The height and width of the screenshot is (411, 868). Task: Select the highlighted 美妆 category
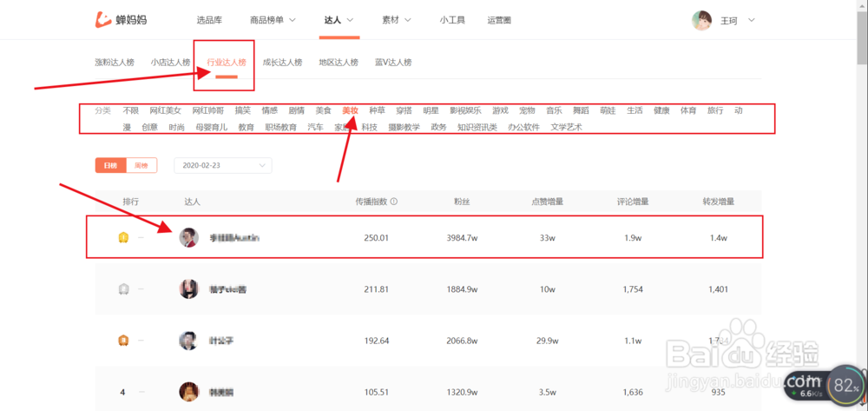coord(351,110)
